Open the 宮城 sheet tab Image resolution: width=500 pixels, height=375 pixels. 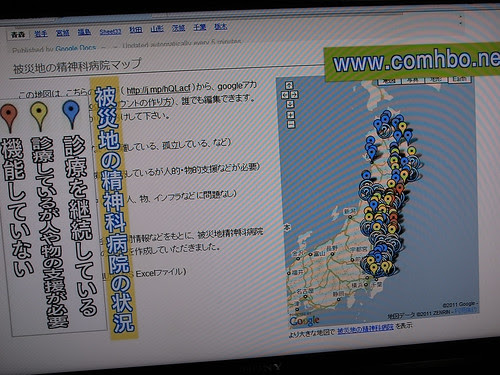click(x=62, y=33)
